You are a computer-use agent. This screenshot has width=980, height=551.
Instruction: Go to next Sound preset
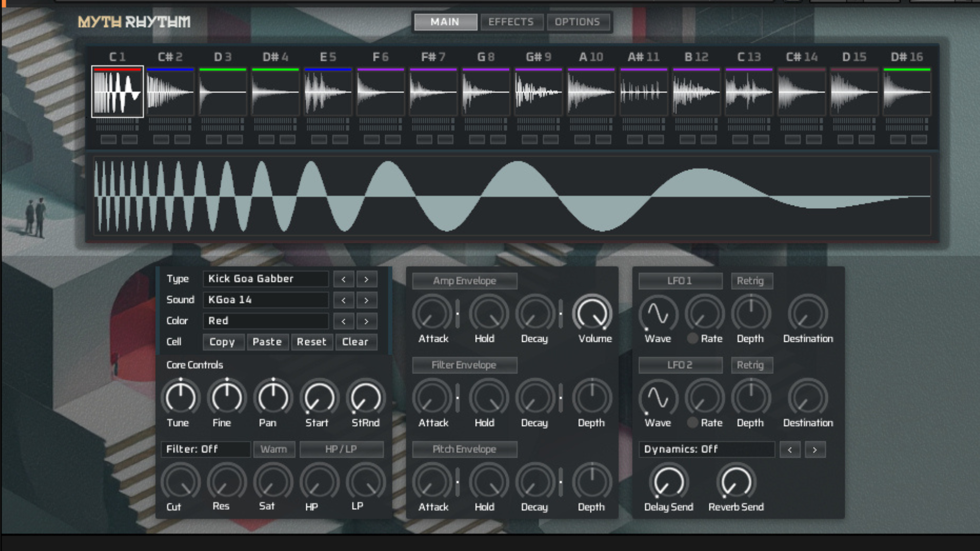click(366, 300)
